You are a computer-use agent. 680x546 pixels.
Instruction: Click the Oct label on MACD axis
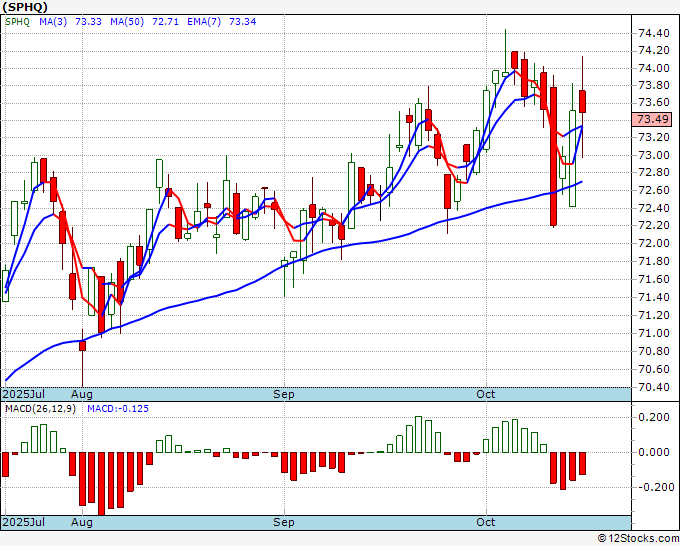(486, 522)
